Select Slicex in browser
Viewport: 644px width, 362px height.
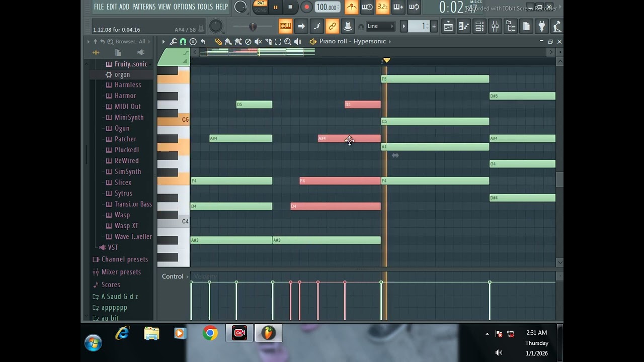point(123,183)
